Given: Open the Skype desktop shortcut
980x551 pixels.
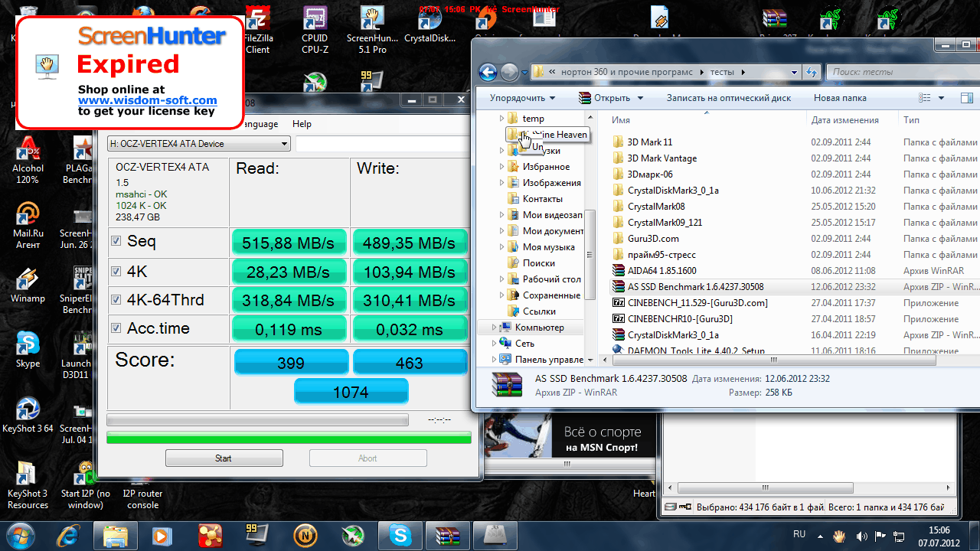Looking at the screenshot, I should pyautogui.click(x=28, y=348).
